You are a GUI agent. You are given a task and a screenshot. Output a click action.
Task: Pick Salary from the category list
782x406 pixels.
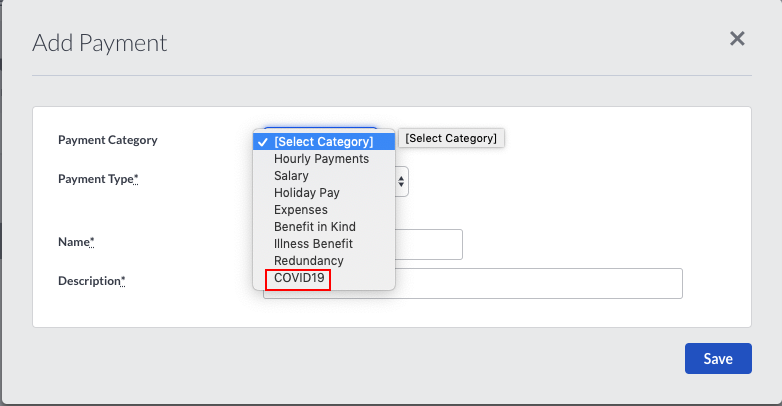pos(291,176)
